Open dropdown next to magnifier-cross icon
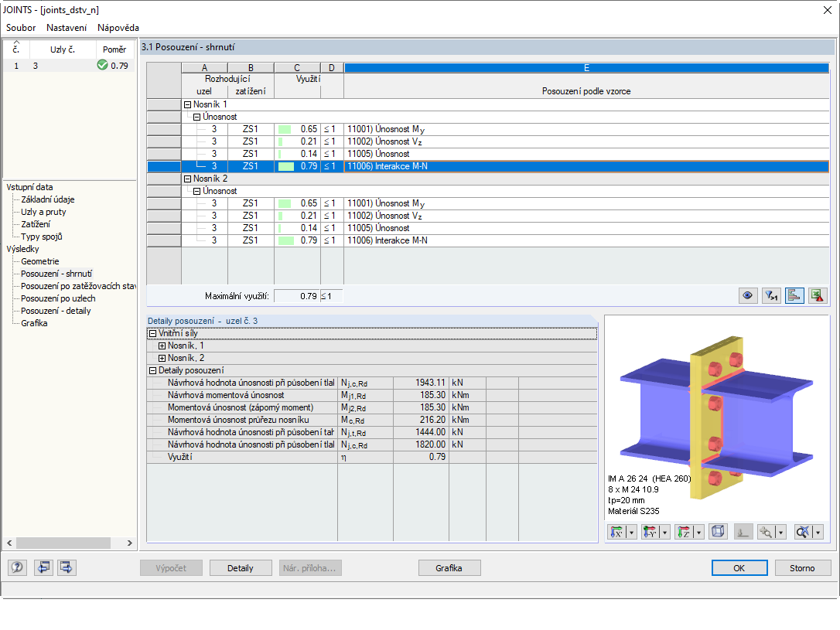 pyautogui.click(x=818, y=532)
